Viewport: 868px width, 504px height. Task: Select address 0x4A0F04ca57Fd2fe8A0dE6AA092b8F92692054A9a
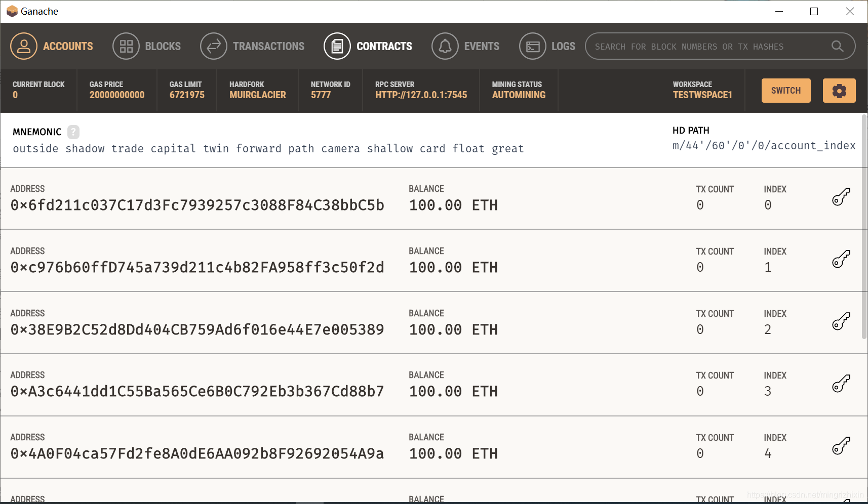click(198, 453)
